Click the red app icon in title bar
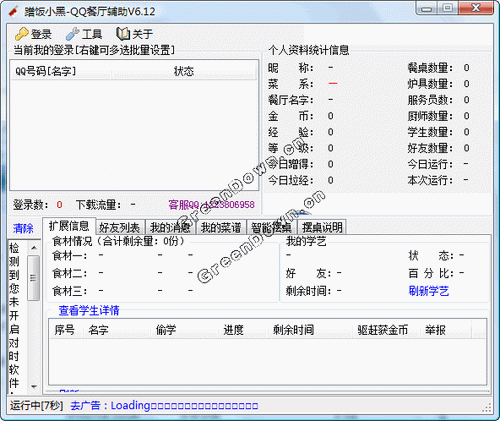 (13, 12)
